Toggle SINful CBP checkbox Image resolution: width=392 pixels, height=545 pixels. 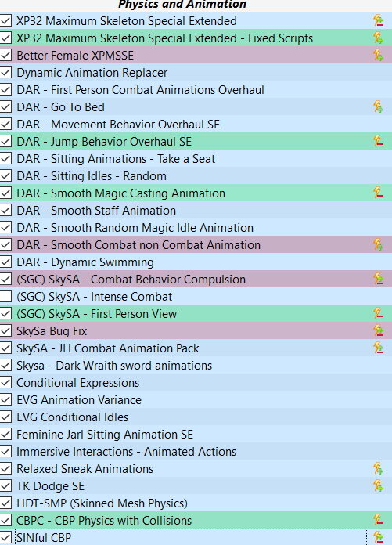[5, 537]
